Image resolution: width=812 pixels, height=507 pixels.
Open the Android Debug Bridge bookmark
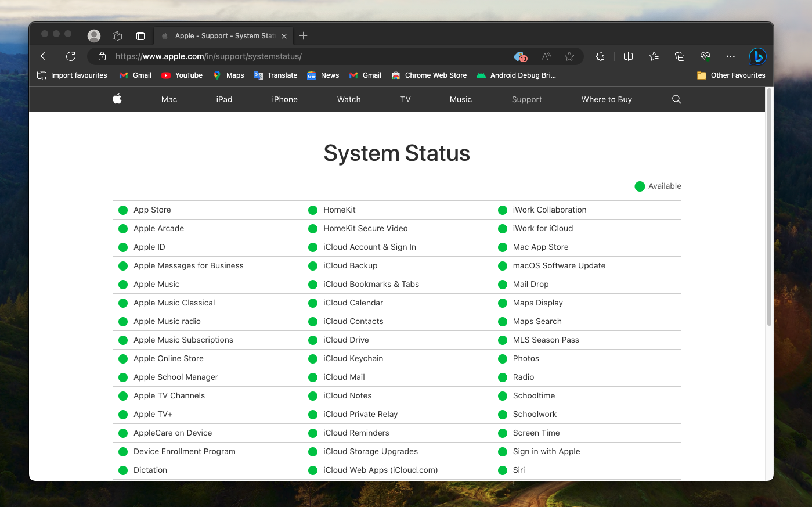516,75
